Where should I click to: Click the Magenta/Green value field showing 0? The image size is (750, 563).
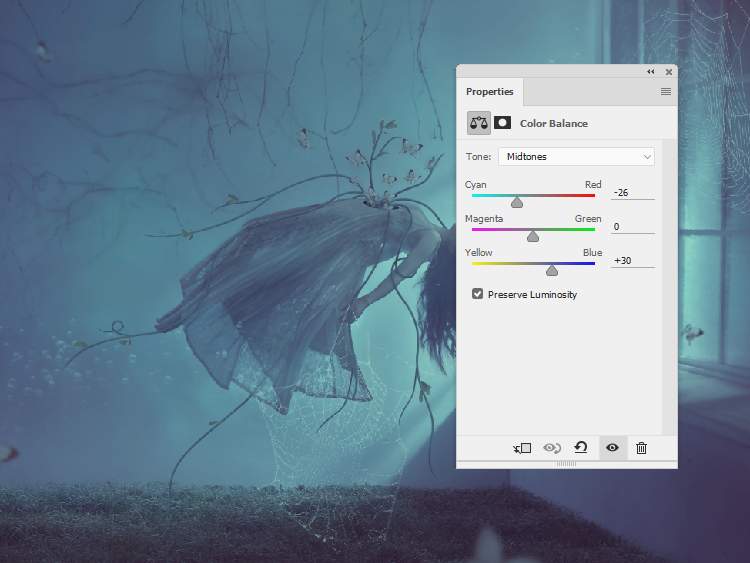(x=632, y=226)
